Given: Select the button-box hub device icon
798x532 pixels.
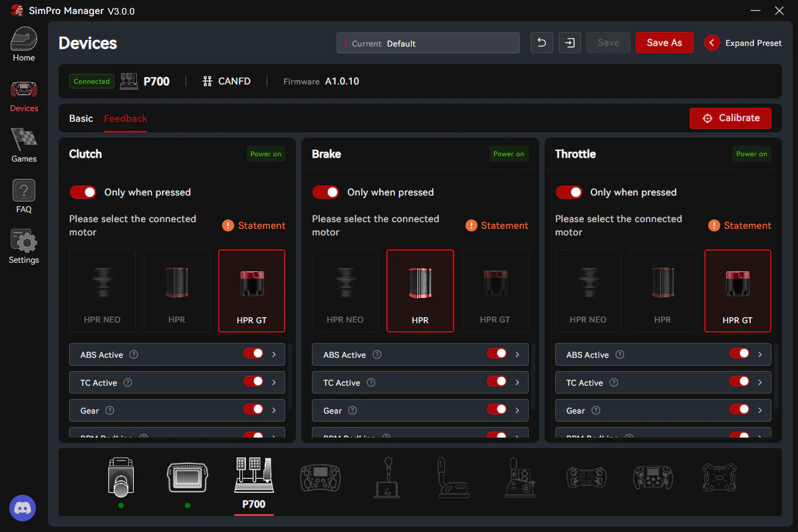Looking at the screenshot, I should click(720, 477).
